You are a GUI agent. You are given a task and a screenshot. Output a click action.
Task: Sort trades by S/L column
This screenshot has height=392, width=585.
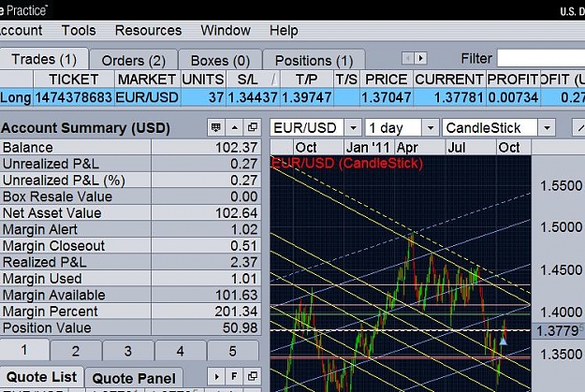click(253, 80)
